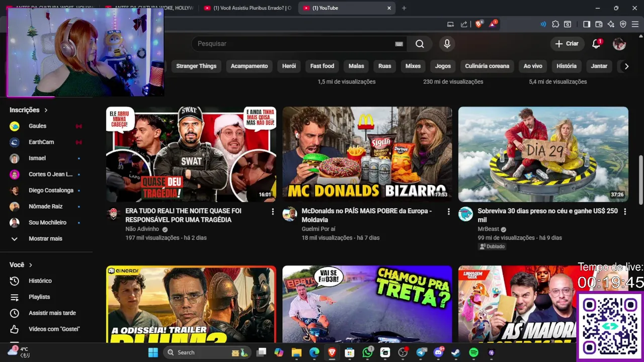Open more options for McDonalds Moldavia video

point(449,212)
